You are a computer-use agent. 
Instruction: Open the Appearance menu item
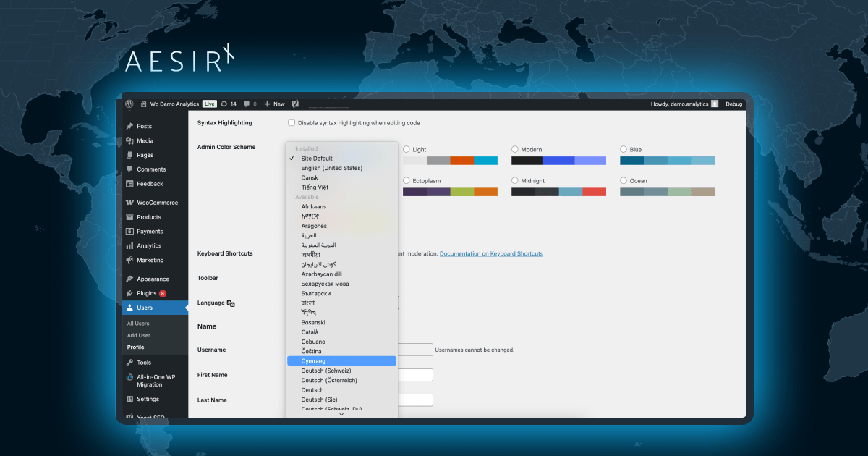[x=155, y=279]
